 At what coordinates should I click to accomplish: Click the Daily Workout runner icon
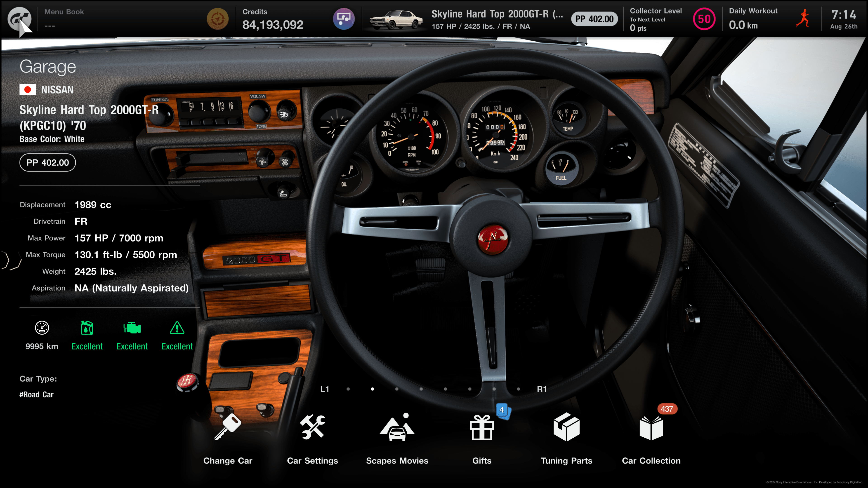click(803, 19)
